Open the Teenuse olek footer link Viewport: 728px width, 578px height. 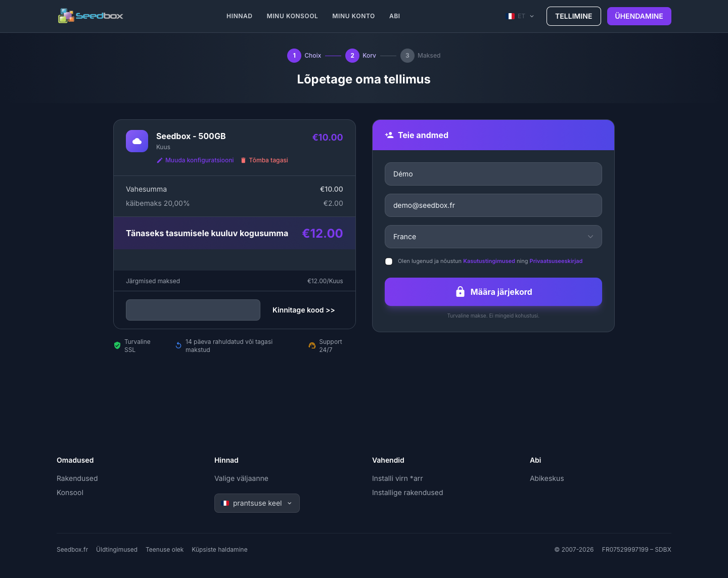pos(164,550)
